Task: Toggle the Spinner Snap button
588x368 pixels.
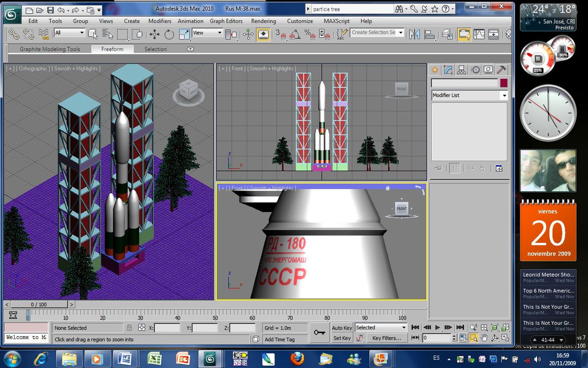Action: [324, 34]
